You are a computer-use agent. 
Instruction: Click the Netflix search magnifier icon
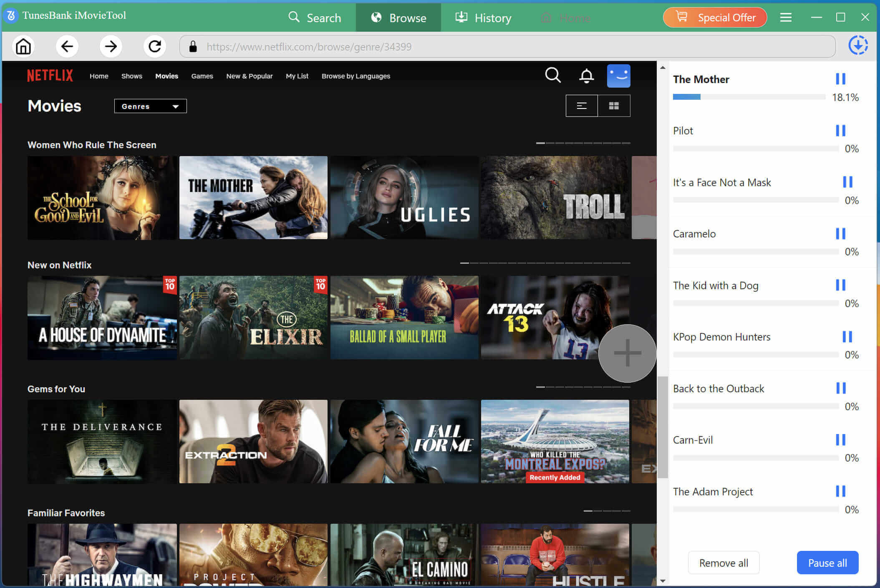tap(553, 76)
